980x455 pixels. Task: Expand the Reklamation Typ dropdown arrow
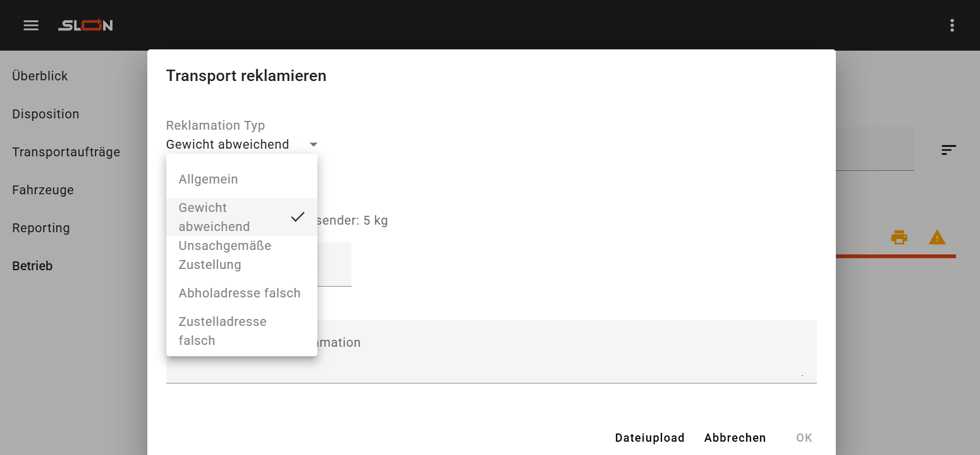coord(314,145)
